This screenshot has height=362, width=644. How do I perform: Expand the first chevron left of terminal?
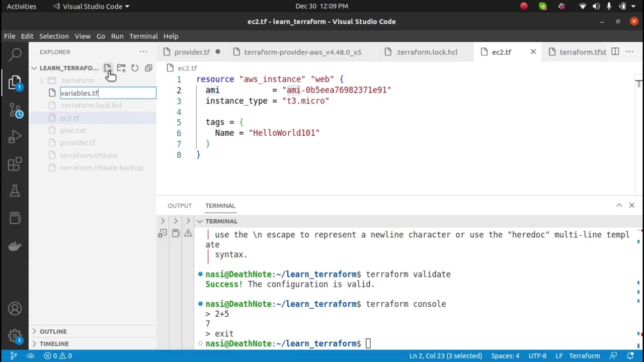163,221
